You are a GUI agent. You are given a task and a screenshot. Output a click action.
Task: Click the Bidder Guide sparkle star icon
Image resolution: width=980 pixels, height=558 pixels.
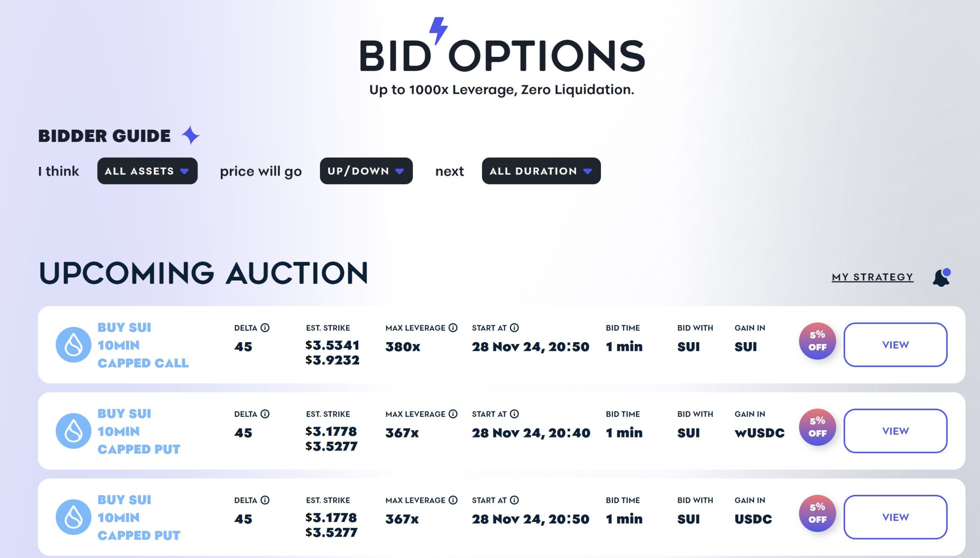tap(191, 135)
